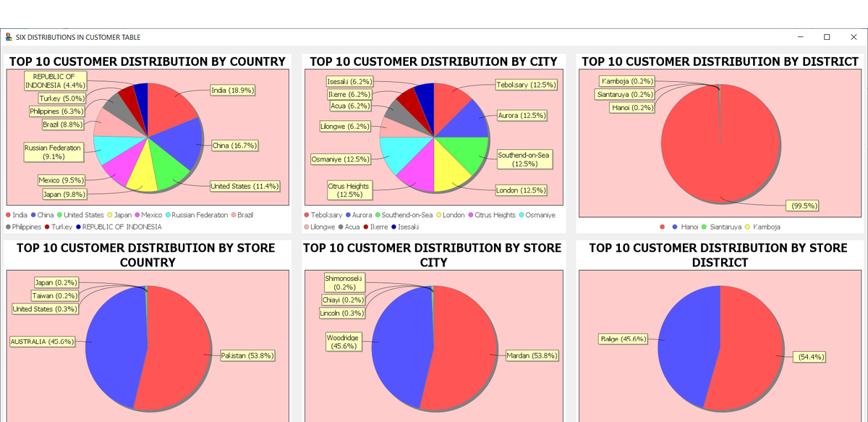This screenshot has height=422, width=868.
Task: Click the 'Isesaki (6.2%)' slice label
Action: pyautogui.click(x=349, y=82)
